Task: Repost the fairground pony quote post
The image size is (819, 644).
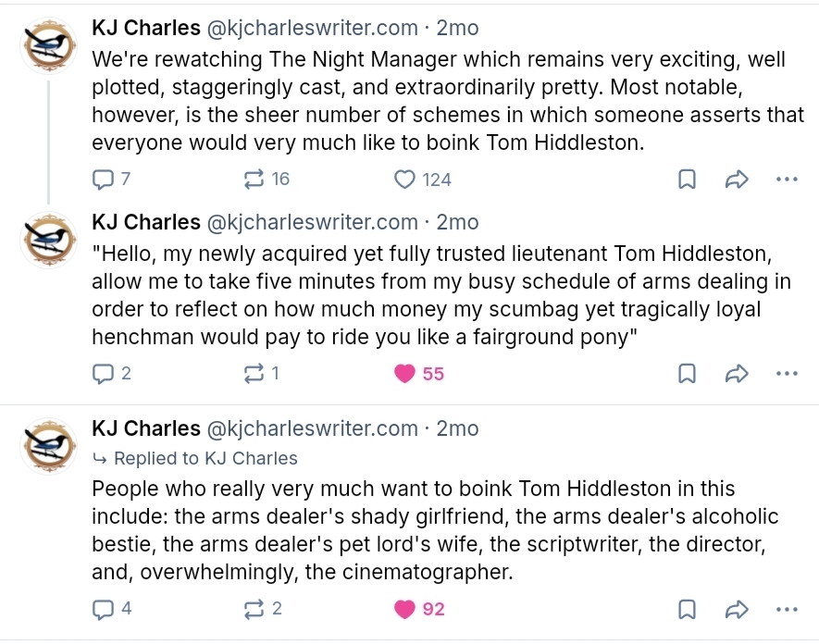Action: (252, 374)
